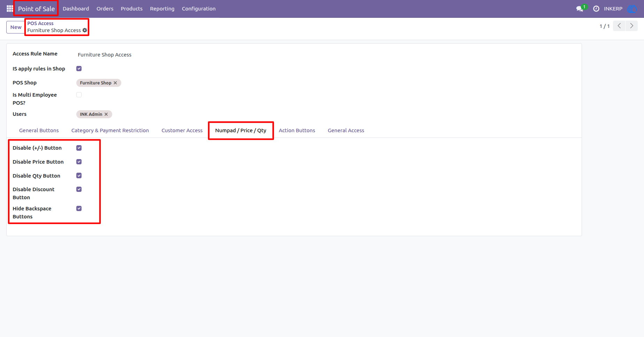Viewport: 644px width, 337px height.
Task: Remove the INK Admin user tag
Action: tap(106, 114)
